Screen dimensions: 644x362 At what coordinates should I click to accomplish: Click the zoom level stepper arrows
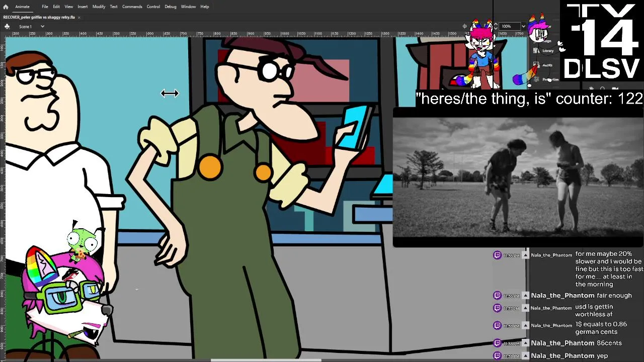pyautogui.click(x=496, y=26)
